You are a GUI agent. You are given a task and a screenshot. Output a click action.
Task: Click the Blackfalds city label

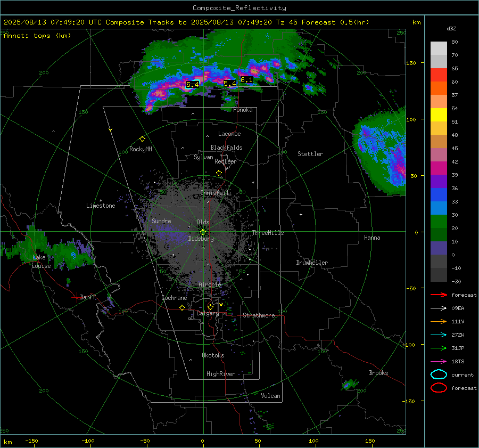(226, 148)
